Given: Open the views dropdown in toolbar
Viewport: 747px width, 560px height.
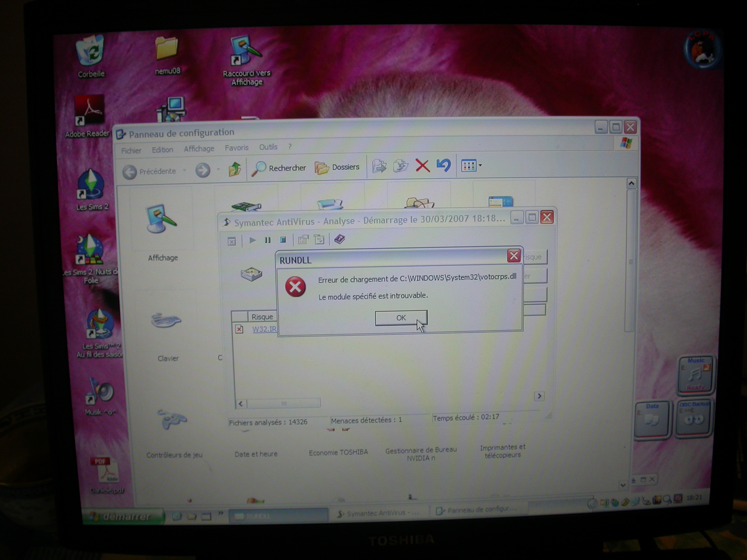Looking at the screenshot, I should 471,166.
